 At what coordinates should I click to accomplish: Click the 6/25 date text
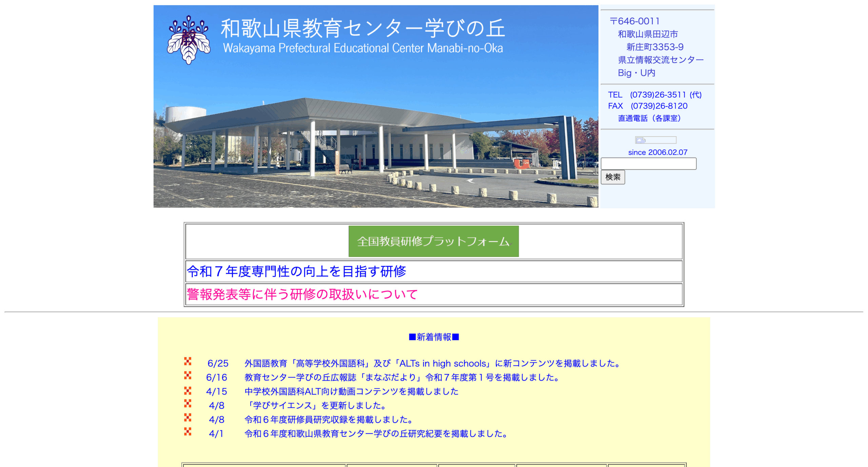click(218, 363)
